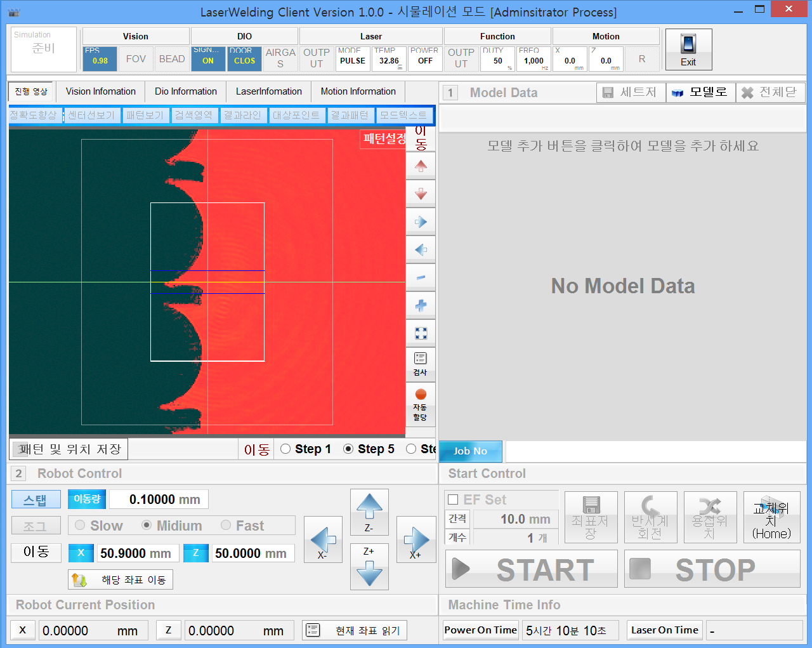Screen dimensions: 812x648
Task: Select the Step 1 radio button
Action: point(286,449)
